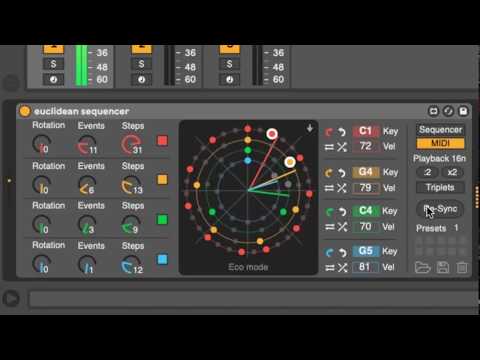Click the orange Steps knob showing 13
This screenshot has height=360, width=480.
[131, 185]
